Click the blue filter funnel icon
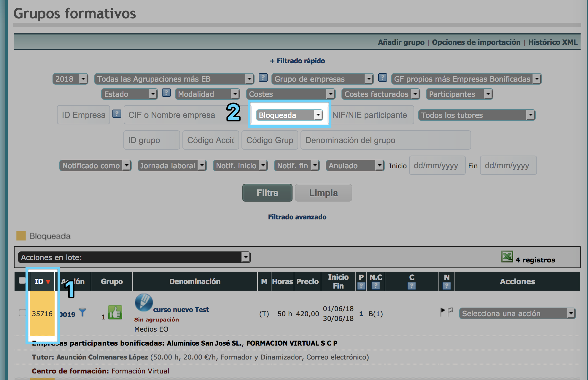Viewport: 588px width, 380px height. click(82, 312)
